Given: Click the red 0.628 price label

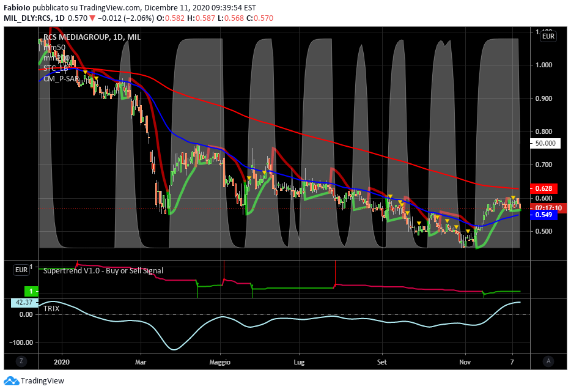Looking at the screenshot, I should (543, 188).
